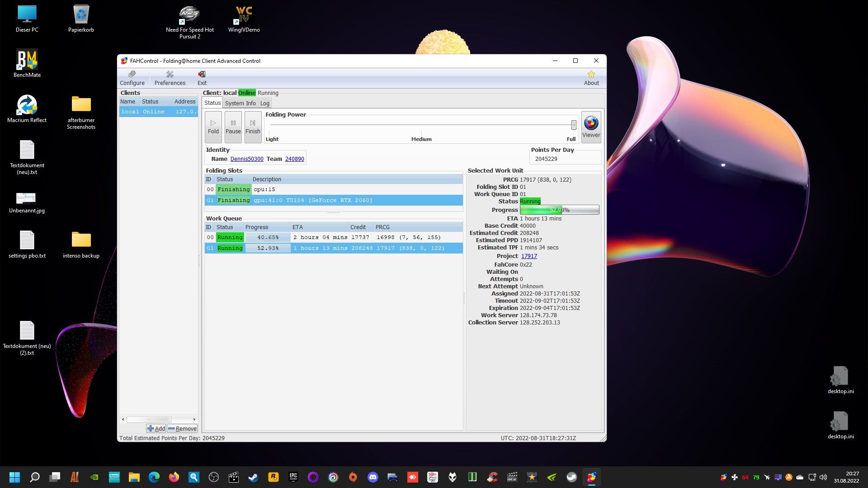Click the Finish button
The width and height of the screenshot is (868, 488).
tap(253, 127)
